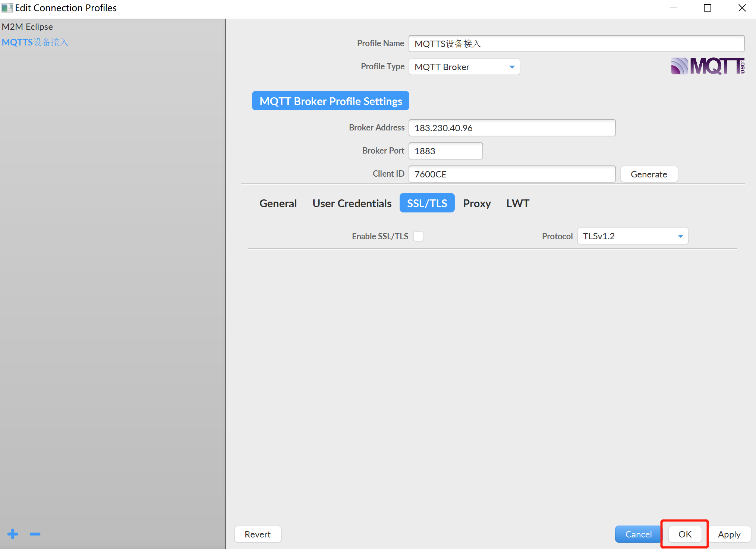Click the window app icon in title bar
Screen dimensions: 756x549
click(7, 8)
